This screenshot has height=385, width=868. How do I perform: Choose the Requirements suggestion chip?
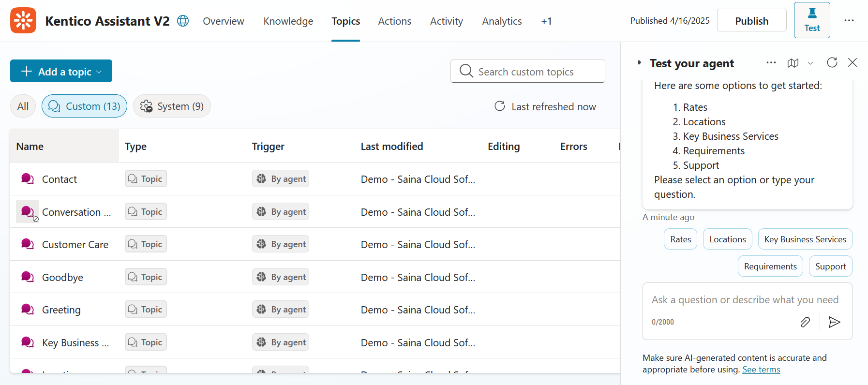pos(770,266)
